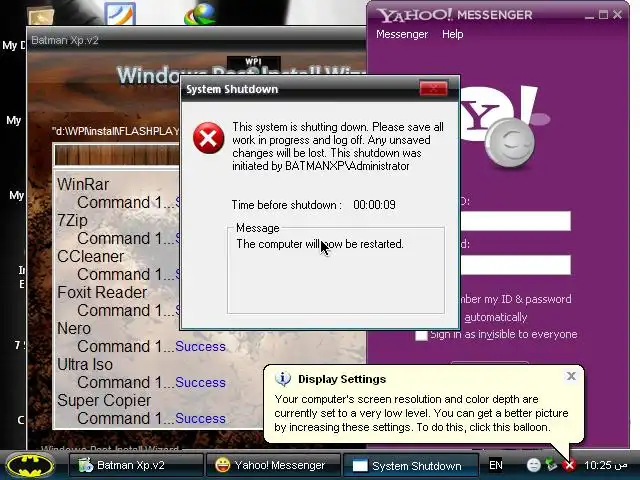Select the CCleaner entry in install list
This screenshot has width=640, height=480.
[90, 256]
